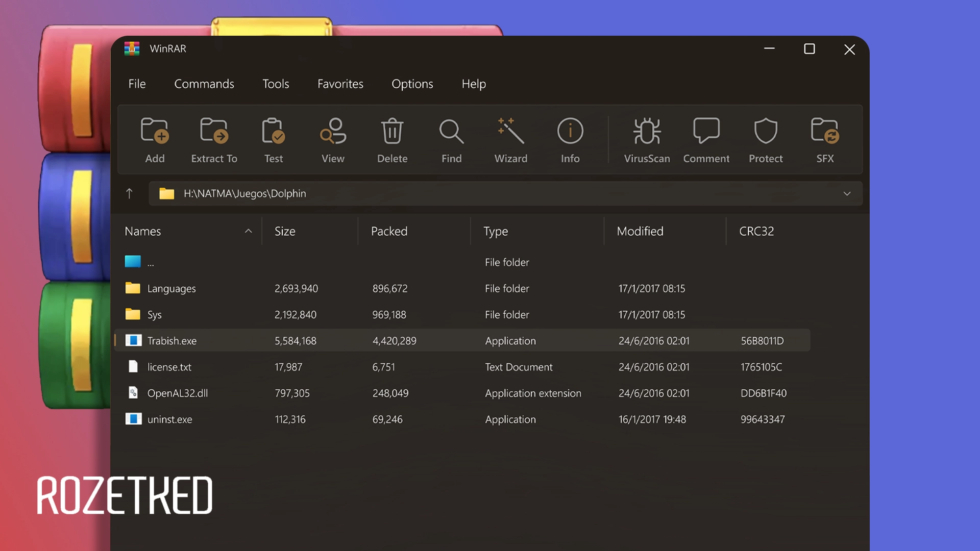The width and height of the screenshot is (980, 551).
Task: Open the Tools menu
Action: click(276, 84)
